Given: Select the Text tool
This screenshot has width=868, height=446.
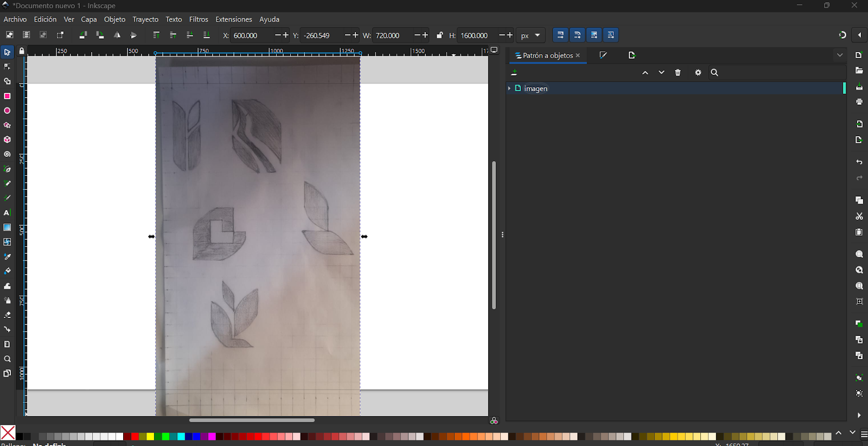Looking at the screenshot, I should pyautogui.click(x=7, y=213).
